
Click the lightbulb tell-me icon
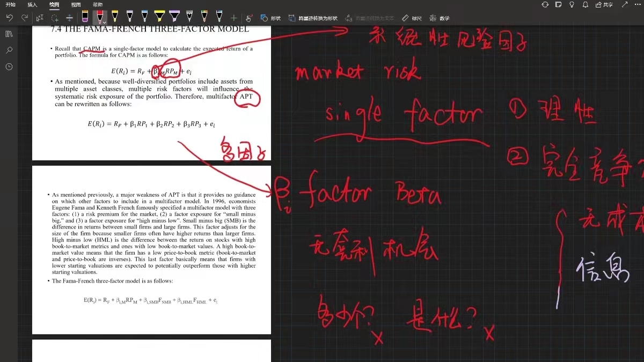572,4
